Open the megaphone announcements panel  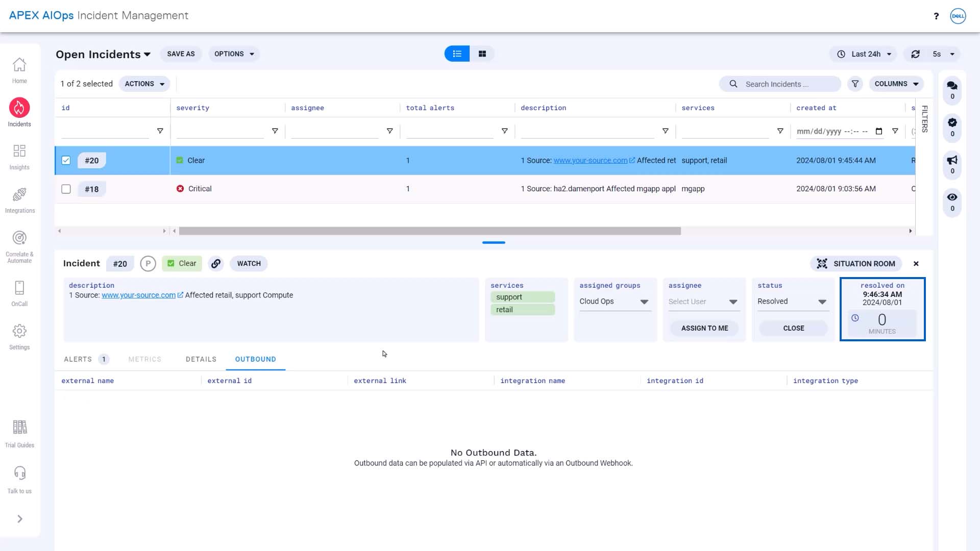coord(952,164)
